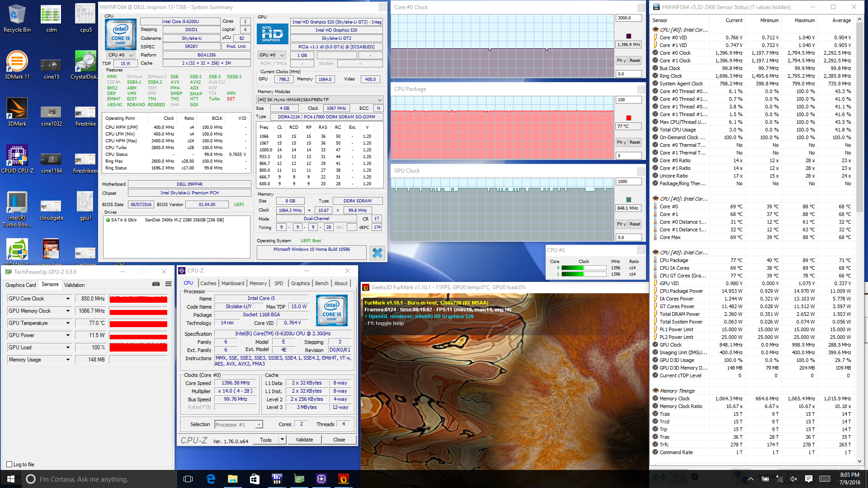
Task: Click Reset in the GPU Clock graph
Action: tap(635, 224)
